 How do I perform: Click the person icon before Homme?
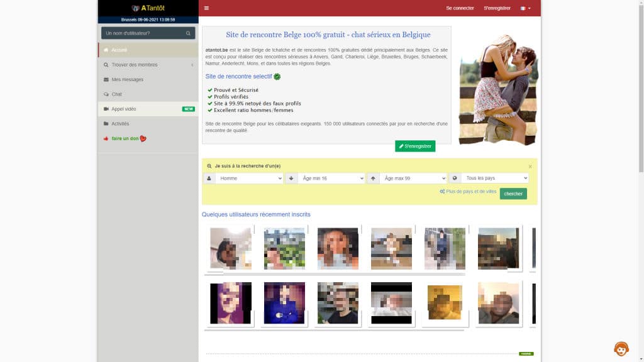pyautogui.click(x=209, y=178)
